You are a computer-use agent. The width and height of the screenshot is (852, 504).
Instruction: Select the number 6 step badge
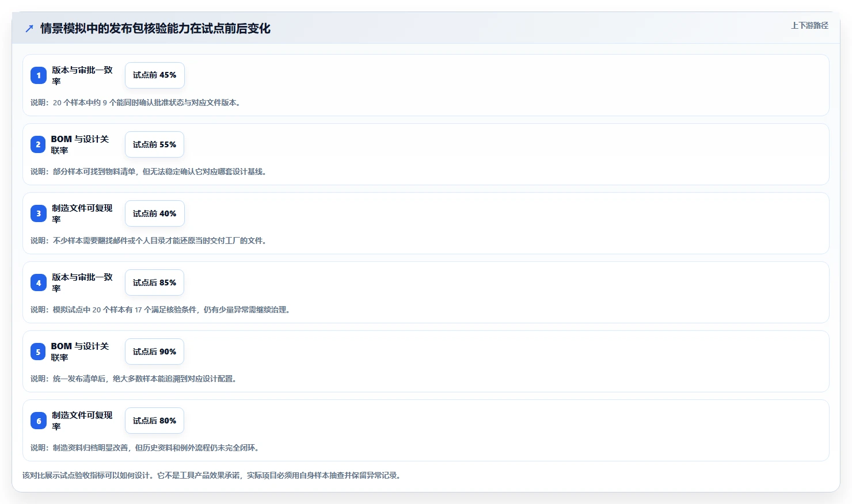39,421
